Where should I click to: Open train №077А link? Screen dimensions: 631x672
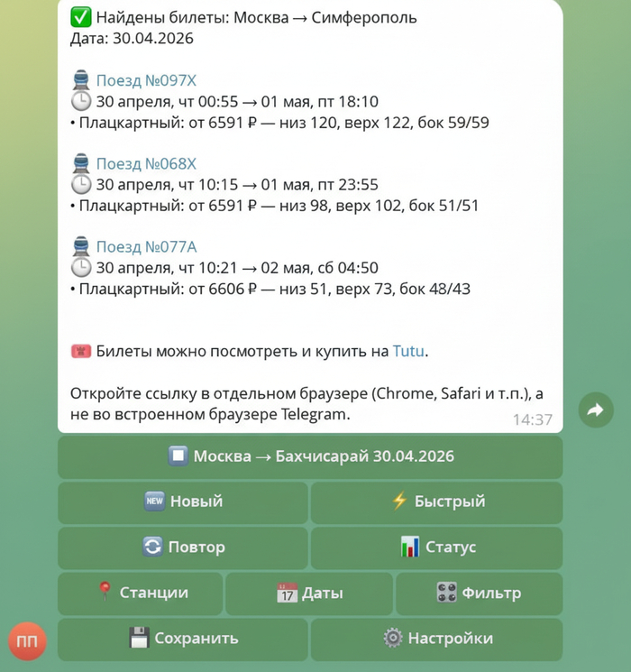click(x=146, y=247)
